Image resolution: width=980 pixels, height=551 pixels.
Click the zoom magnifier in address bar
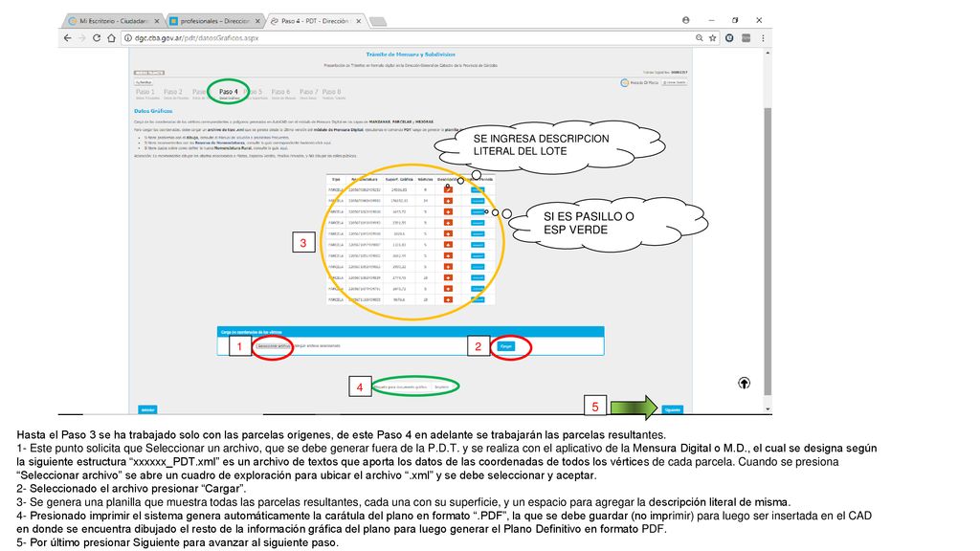coord(700,38)
